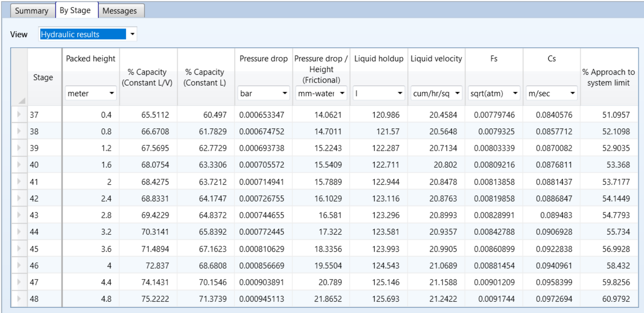Select Fs value 0.0091744

pyautogui.click(x=494, y=299)
